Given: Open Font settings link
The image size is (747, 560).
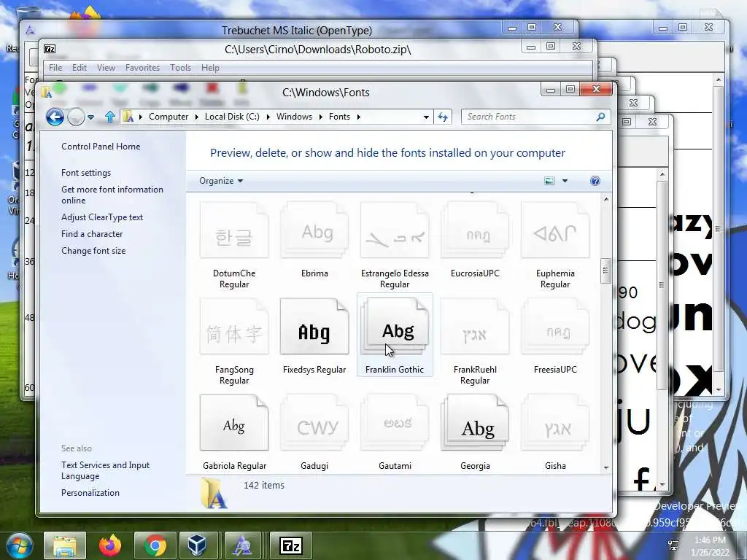Looking at the screenshot, I should pyautogui.click(x=86, y=173).
